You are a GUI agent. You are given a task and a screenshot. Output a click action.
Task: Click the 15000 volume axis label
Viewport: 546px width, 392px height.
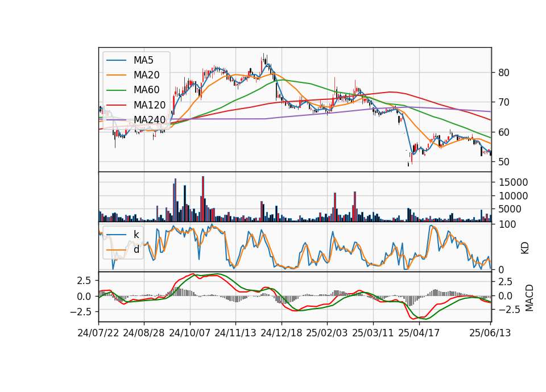point(513,182)
